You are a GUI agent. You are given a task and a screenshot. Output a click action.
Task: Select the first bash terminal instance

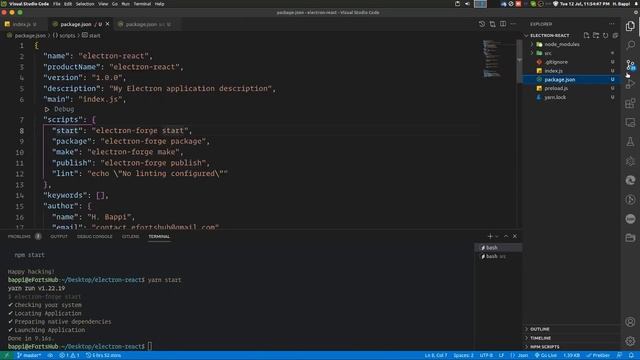(x=498, y=248)
